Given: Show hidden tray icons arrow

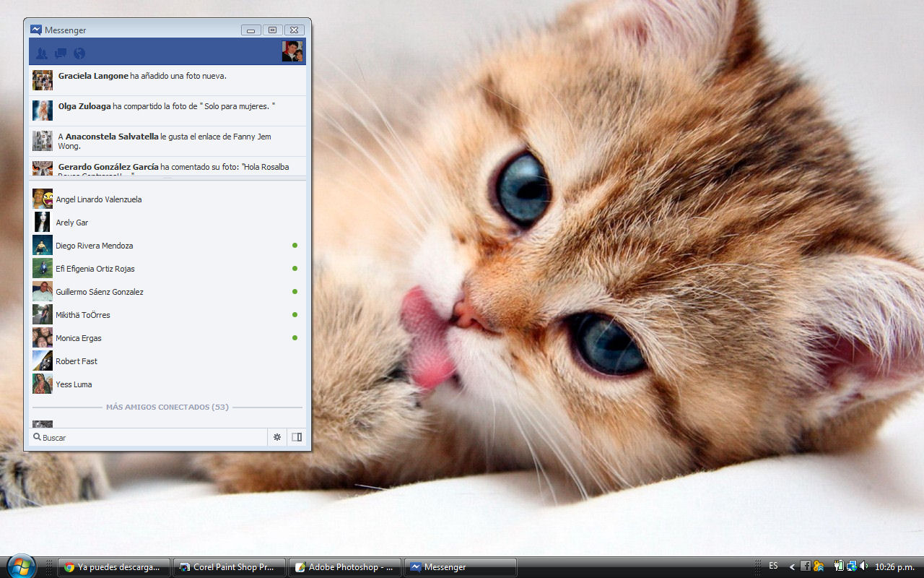Looking at the screenshot, I should 792,566.
